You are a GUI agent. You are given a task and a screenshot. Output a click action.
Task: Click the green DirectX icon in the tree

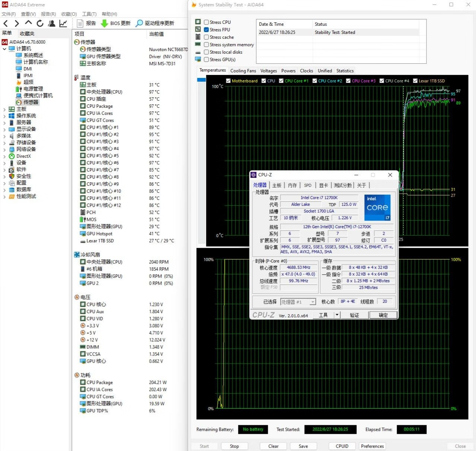click(x=12, y=156)
